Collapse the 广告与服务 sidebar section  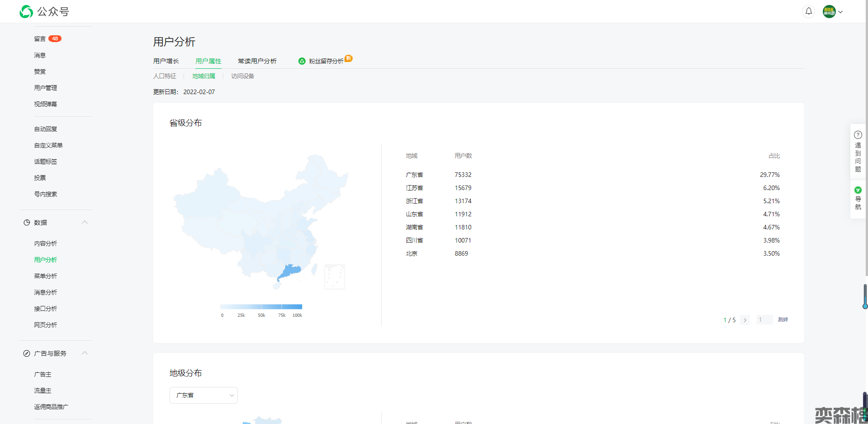point(85,353)
